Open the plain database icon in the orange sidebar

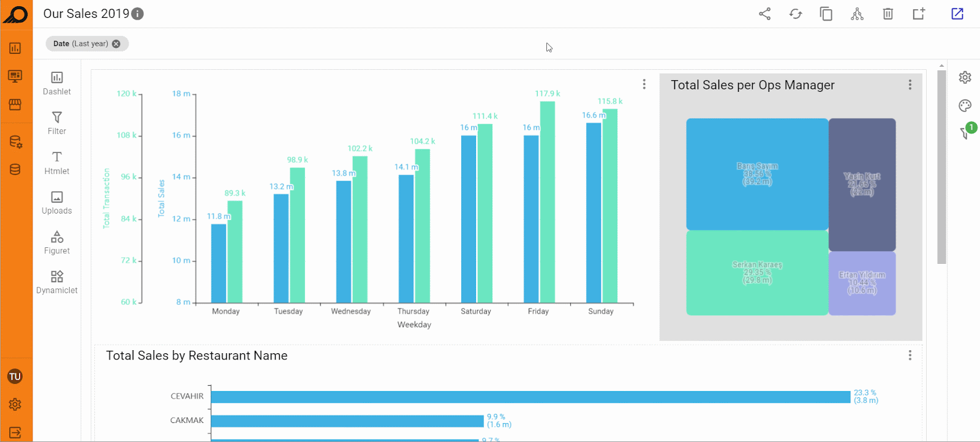pos(15,170)
